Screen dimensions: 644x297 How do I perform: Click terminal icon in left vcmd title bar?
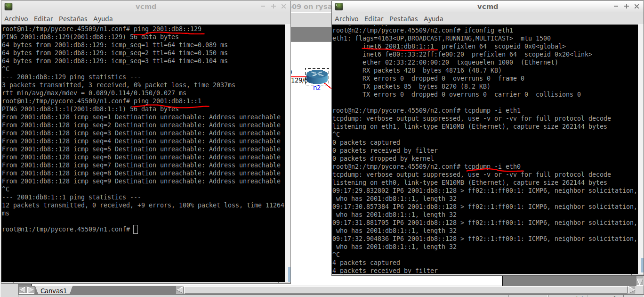click(x=8, y=7)
